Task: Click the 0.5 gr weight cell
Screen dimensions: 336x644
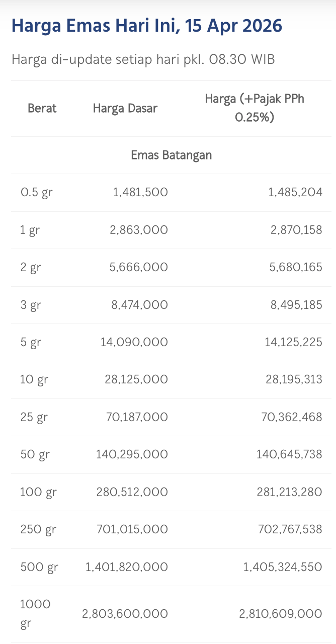Action: pos(36,192)
